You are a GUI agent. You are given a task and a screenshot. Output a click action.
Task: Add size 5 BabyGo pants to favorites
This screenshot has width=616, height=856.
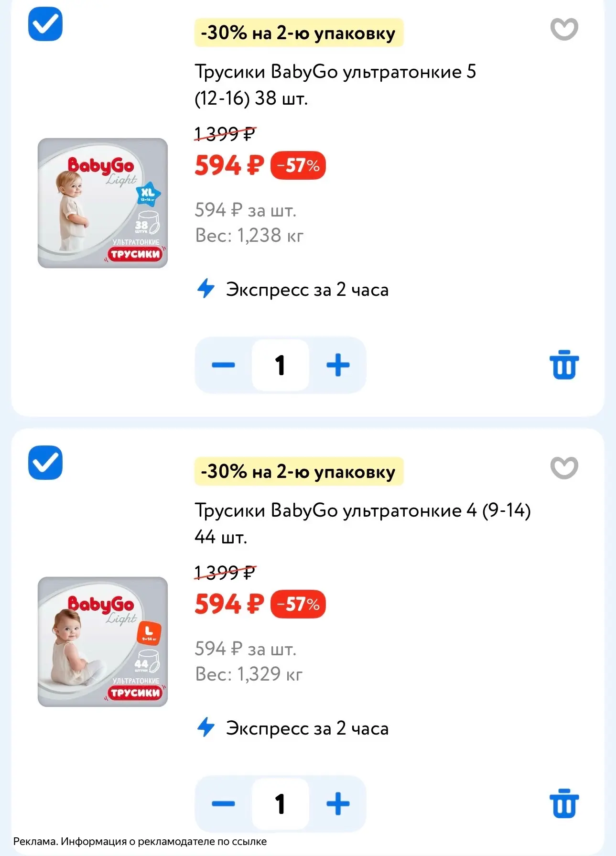(x=564, y=29)
